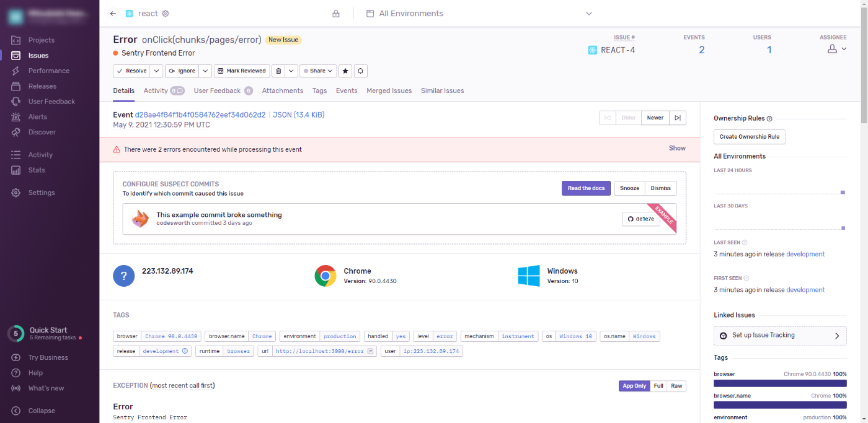Click the Quick Start progress circle
868x423 pixels.
tap(15, 333)
